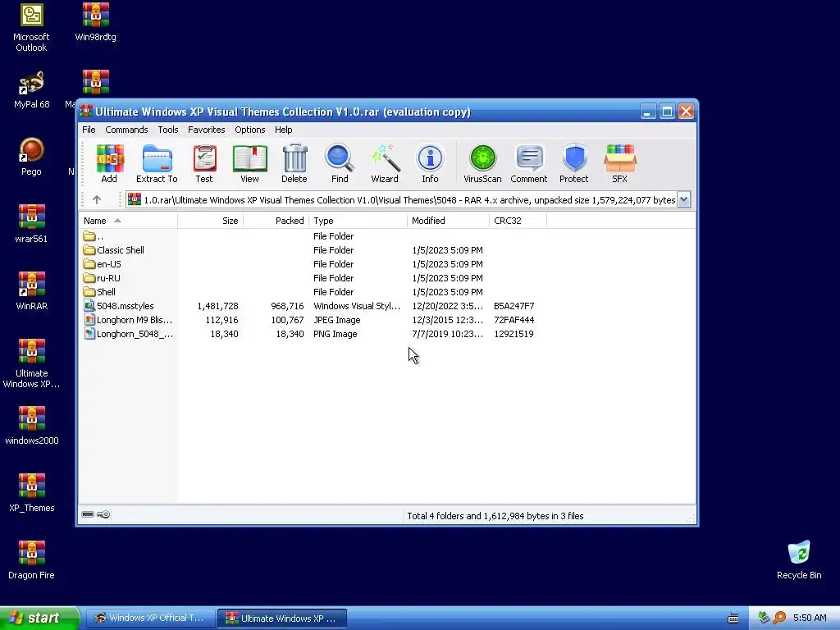Select the Pego desktop icon
Viewport: 840px width, 630px height.
31,157
